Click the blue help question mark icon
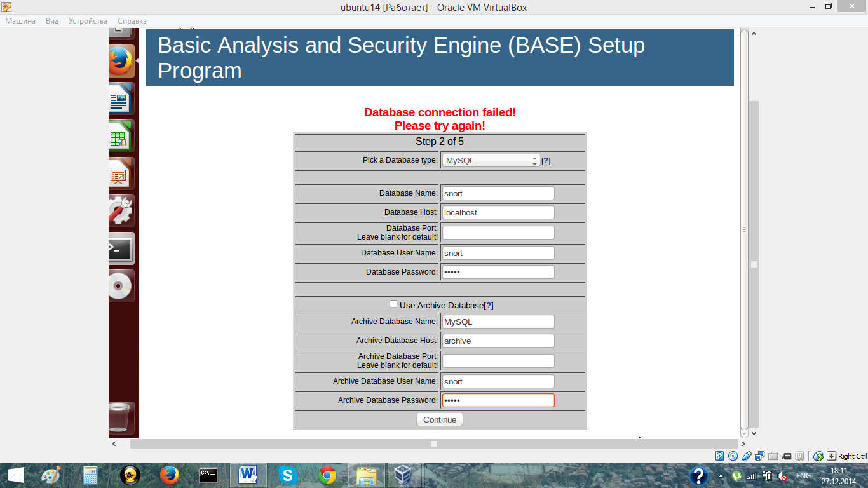The image size is (868, 488). (x=698, y=476)
